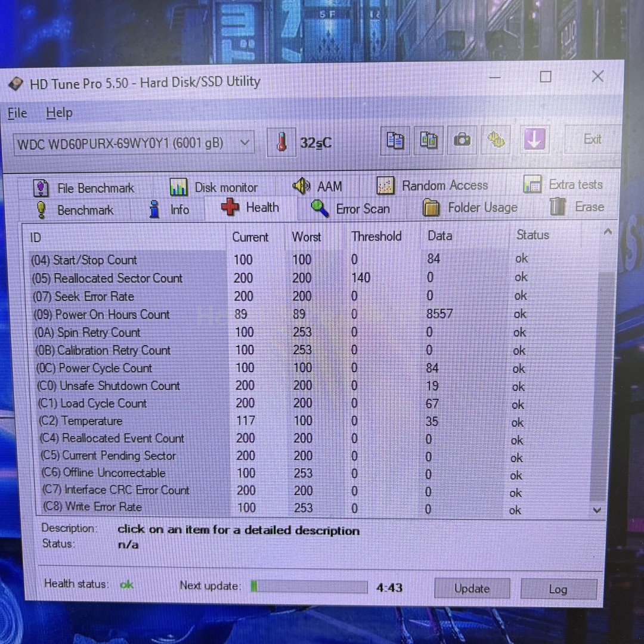Sort by the Current column header

[256, 237]
